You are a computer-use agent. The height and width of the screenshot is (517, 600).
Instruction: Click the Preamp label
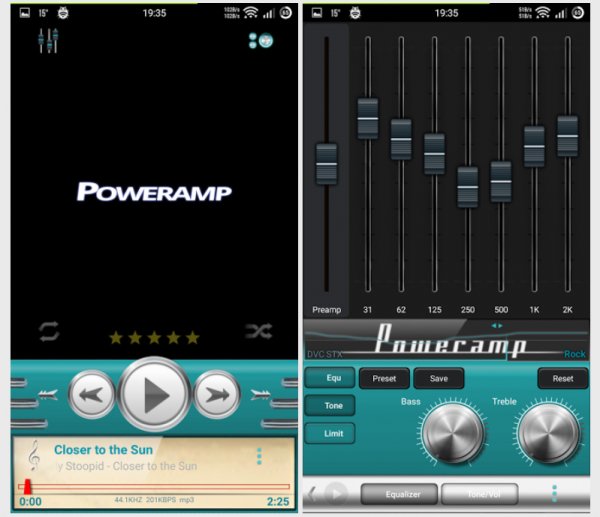coord(326,310)
